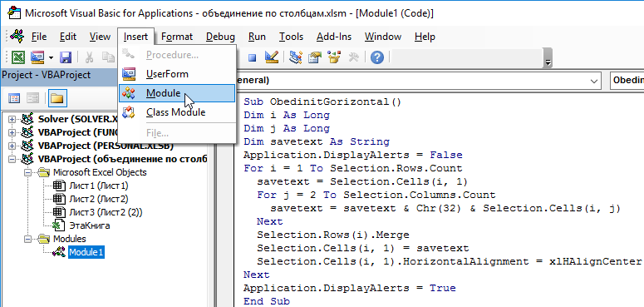Click the VBA icon left of File menu
The width and height of the screenshot is (644, 307).
[x=17, y=36]
